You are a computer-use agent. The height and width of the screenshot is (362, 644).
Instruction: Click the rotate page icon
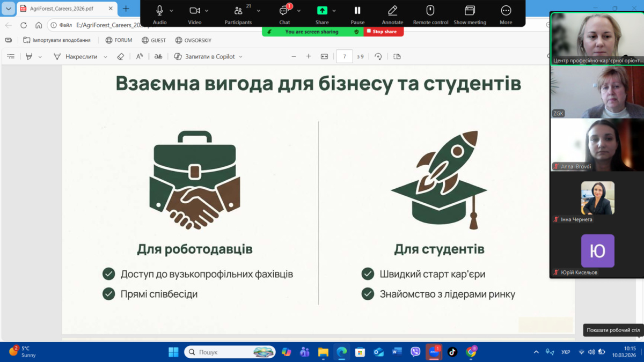point(378,56)
